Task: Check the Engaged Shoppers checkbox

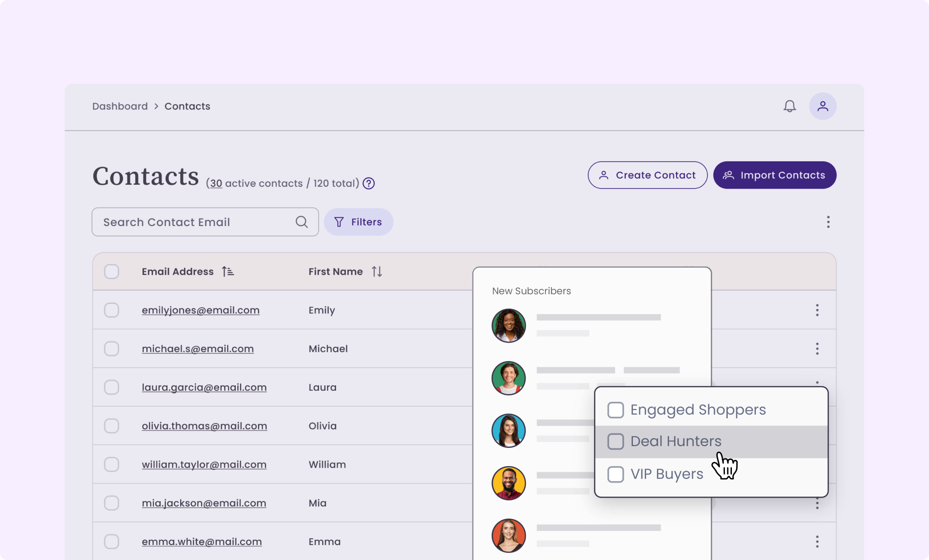Action: (x=616, y=410)
